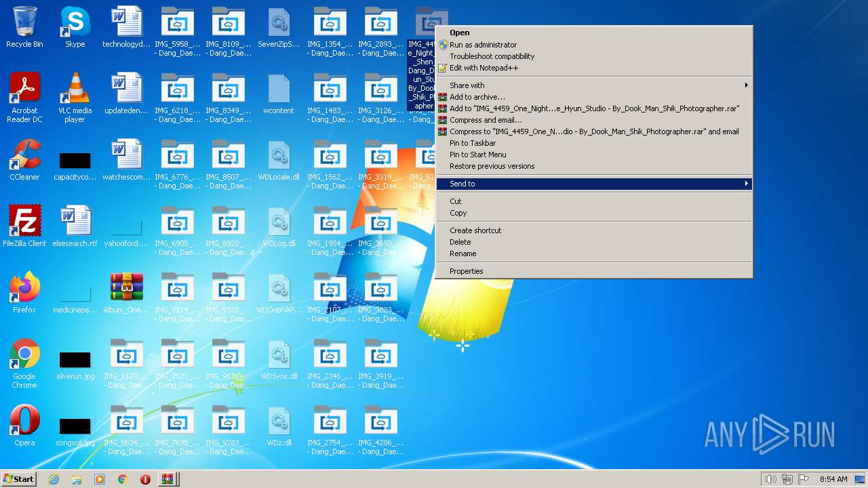Select the wcontent file icon

coord(279,94)
